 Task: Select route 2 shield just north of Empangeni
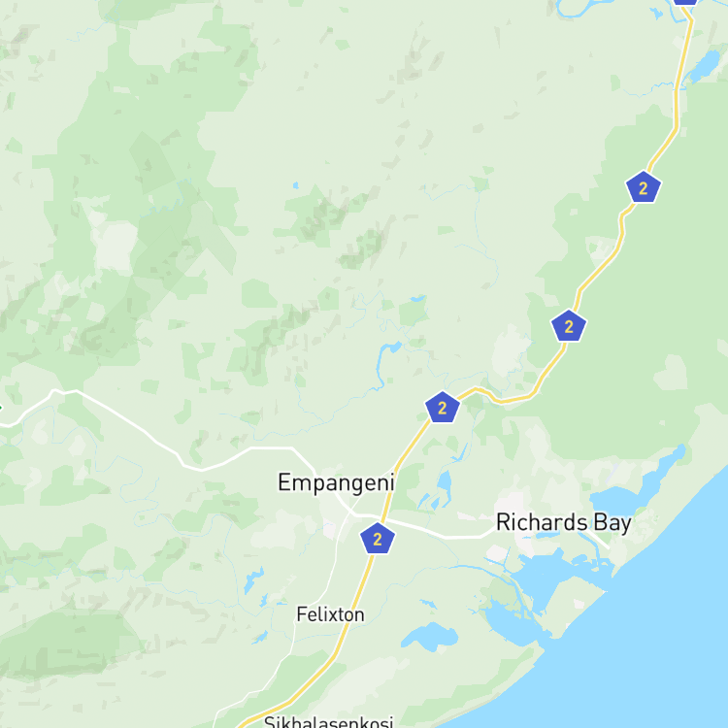coord(442,408)
